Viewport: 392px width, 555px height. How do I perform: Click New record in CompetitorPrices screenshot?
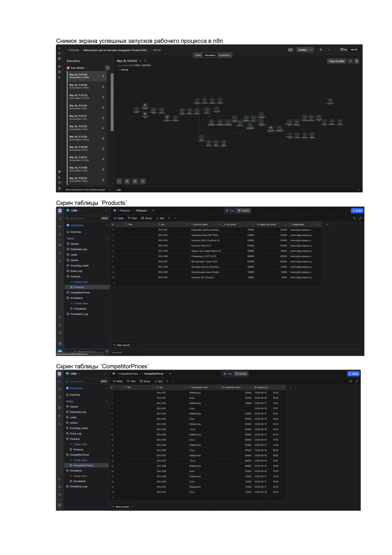pyautogui.click(x=121, y=507)
